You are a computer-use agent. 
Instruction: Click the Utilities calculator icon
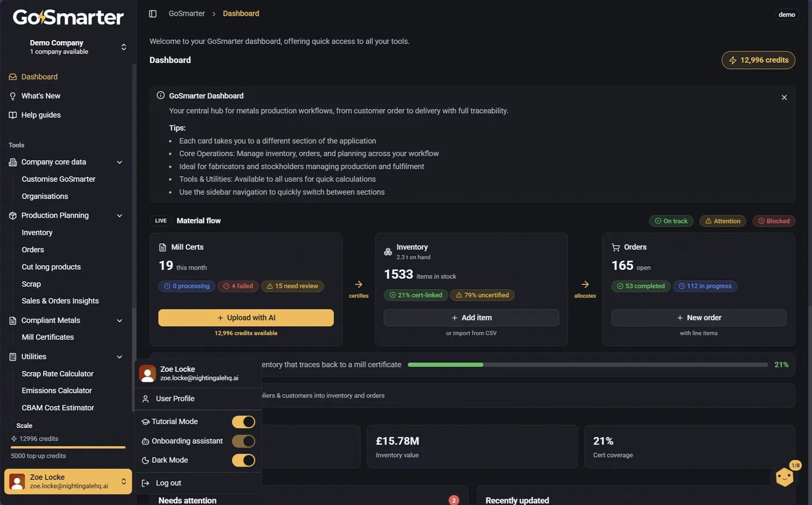tap(13, 356)
